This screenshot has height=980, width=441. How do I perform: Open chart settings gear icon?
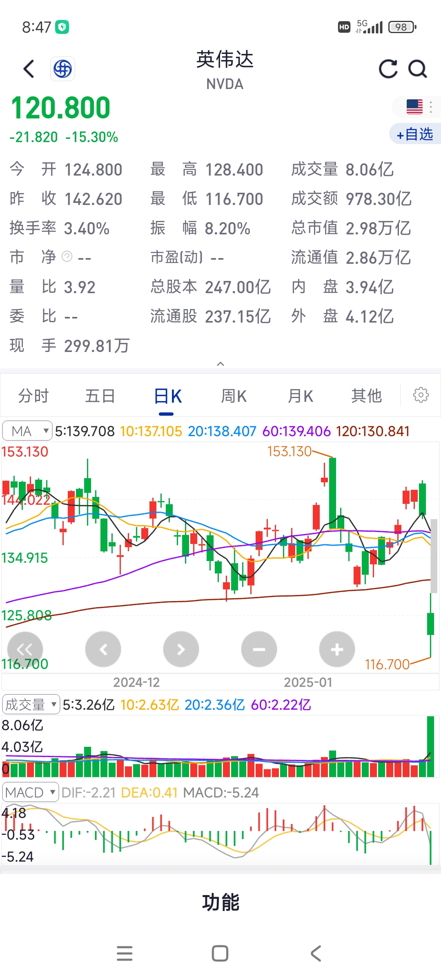pyautogui.click(x=421, y=395)
